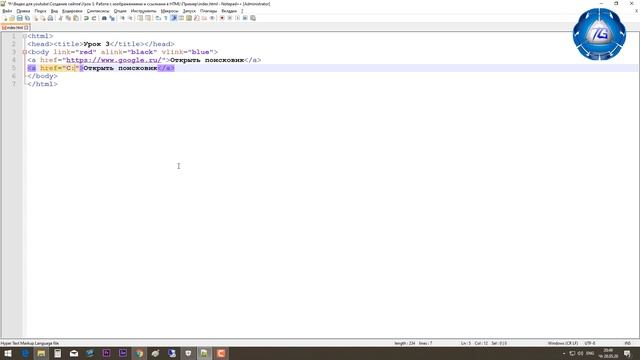
Task: Open Calculator from the taskbar
Action: pyautogui.click(x=58, y=353)
